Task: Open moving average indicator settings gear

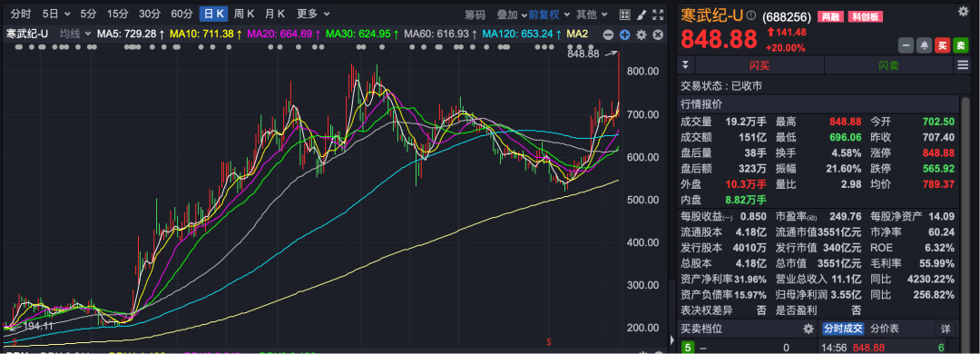Action: click(x=641, y=34)
